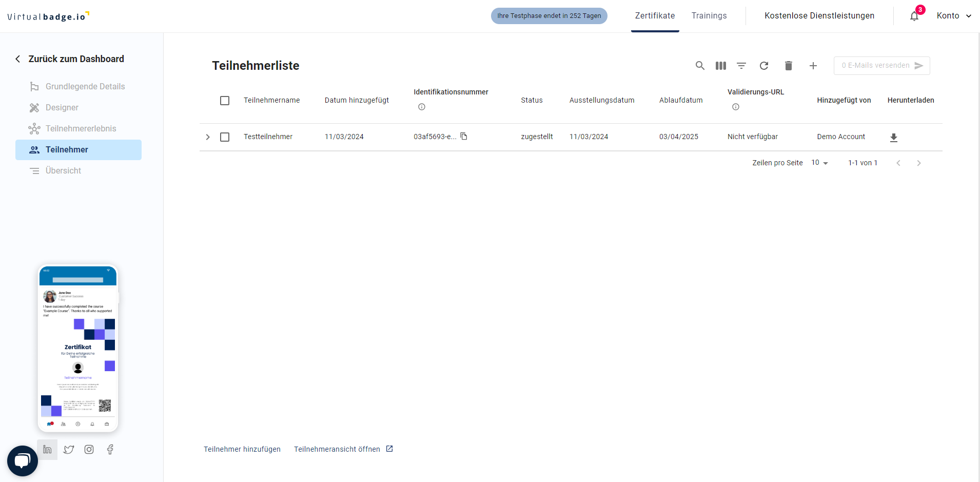Open Teilnehmererlebnis section
This screenshot has width=980, height=482.
79,129
